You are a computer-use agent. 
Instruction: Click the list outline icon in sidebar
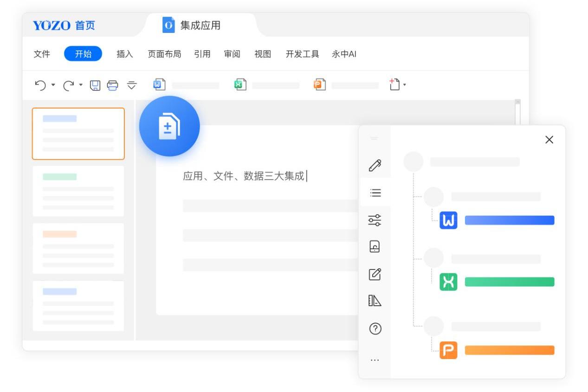pos(375,192)
